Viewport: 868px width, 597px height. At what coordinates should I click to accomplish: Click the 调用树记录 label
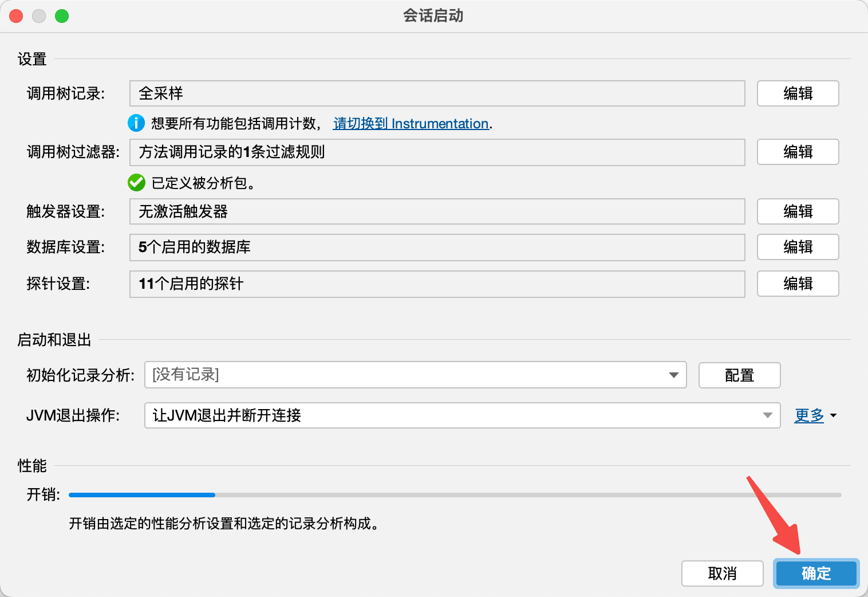tap(65, 94)
